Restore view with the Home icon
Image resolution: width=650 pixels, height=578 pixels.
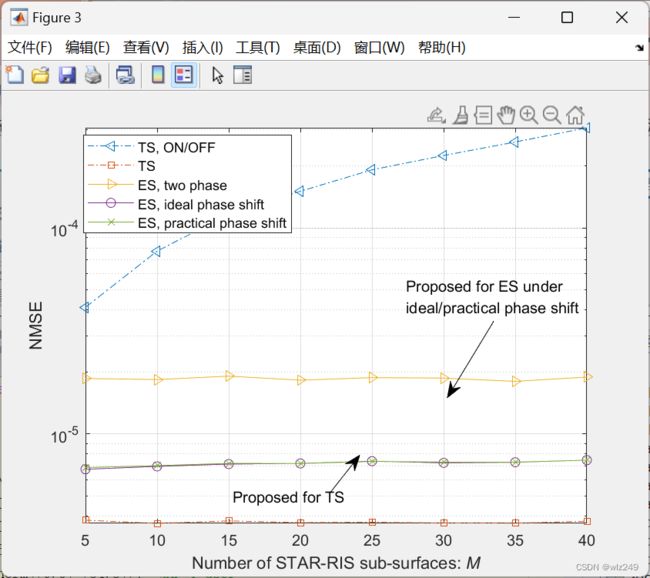[575, 115]
